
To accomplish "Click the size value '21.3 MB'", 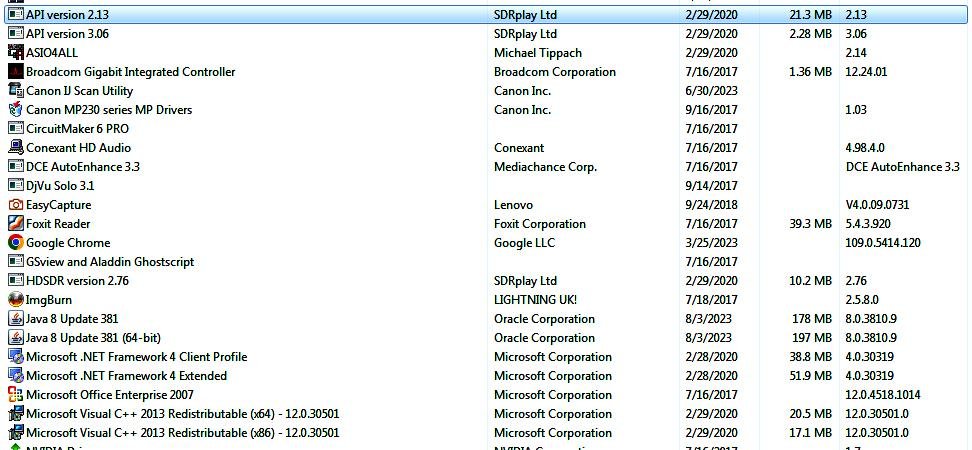I will [x=811, y=14].
